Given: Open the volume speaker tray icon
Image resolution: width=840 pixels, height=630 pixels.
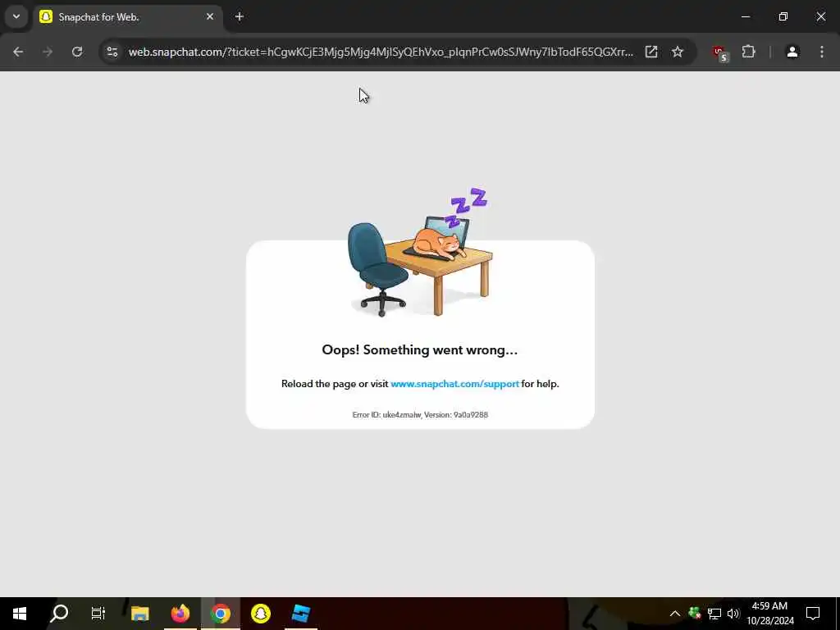Looking at the screenshot, I should pyautogui.click(x=733, y=614).
